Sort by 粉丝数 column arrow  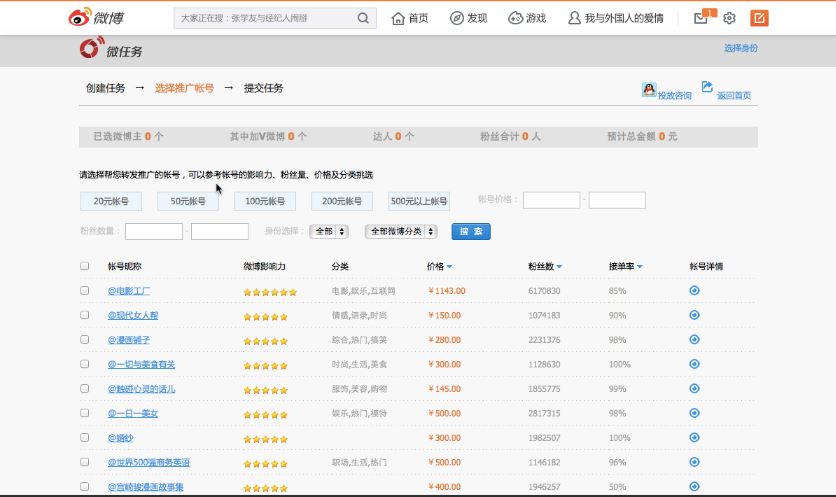click(559, 267)
